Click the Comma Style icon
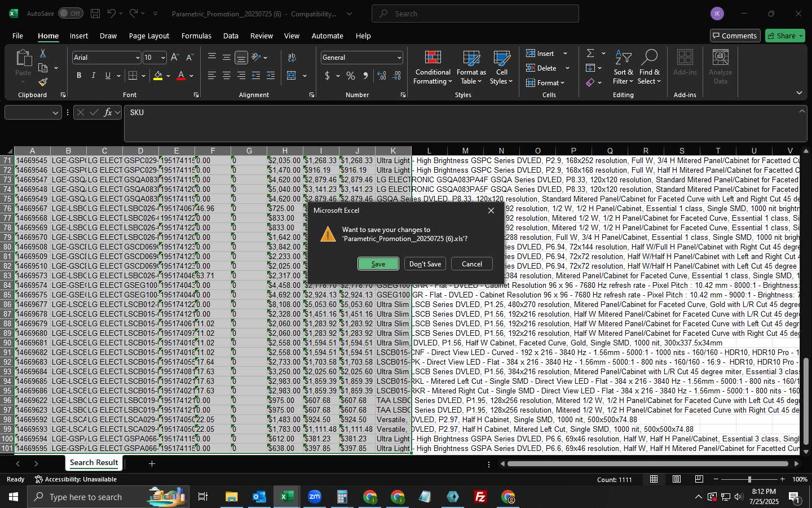 tap(365, 76)
